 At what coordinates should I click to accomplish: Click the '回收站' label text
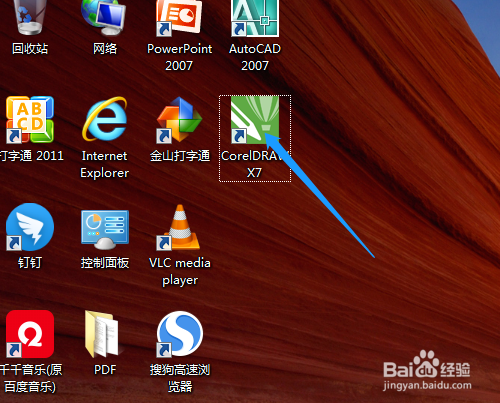[30, 49]
